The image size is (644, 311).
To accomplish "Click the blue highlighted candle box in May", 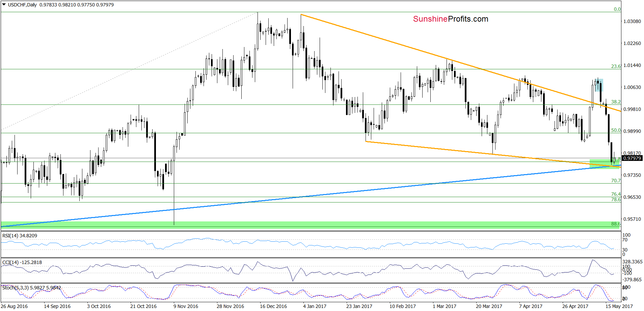I will pyautogui.click(x=598, y=85).
